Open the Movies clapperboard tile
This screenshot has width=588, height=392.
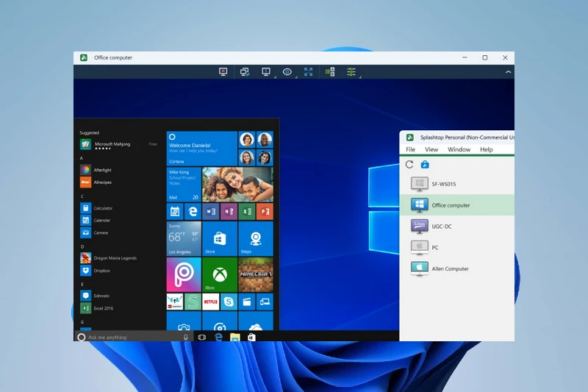[x=247, y=302]
